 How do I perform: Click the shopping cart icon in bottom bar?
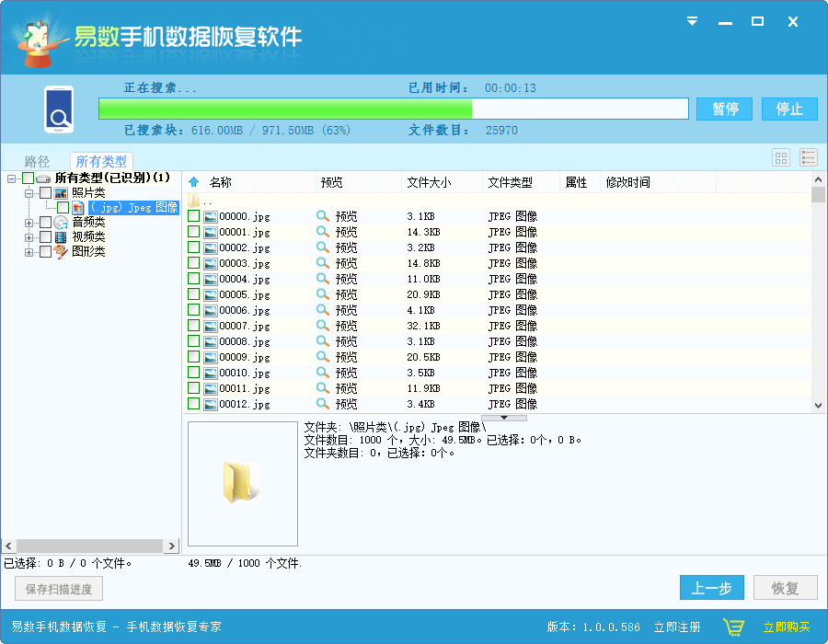click(734, 626)
